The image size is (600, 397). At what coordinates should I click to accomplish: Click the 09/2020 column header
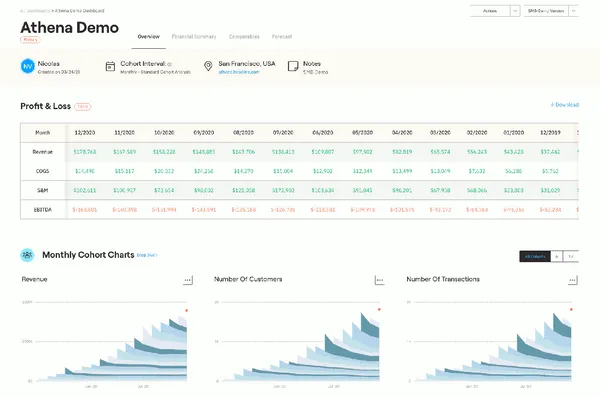(x=204, y=132)
